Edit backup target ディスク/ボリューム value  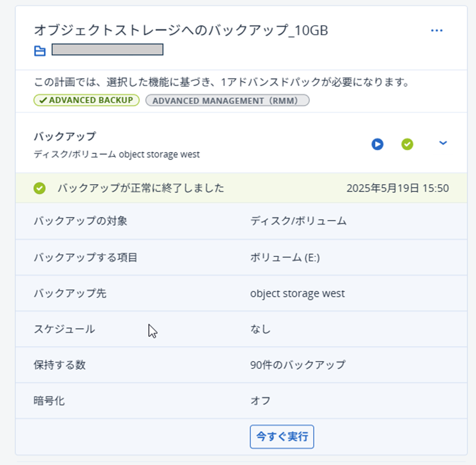(298, 221)
